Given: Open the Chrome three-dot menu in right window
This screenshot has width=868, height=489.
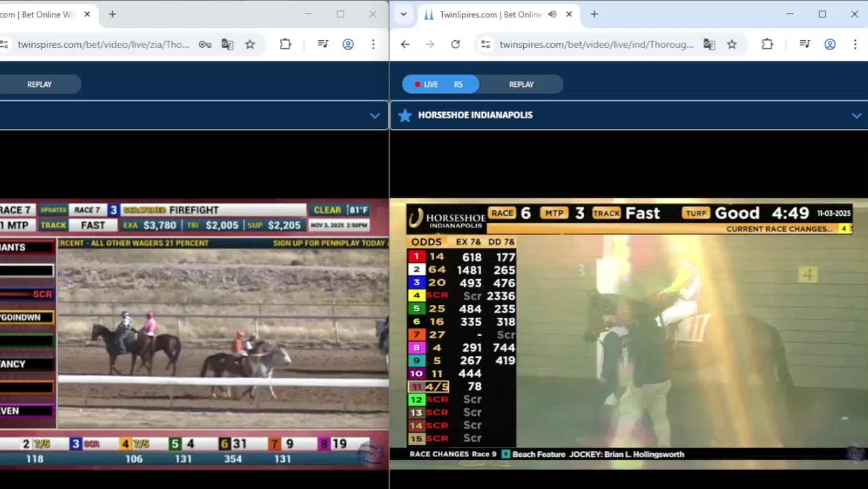Looking at the screenshot, I should point(854,44).
